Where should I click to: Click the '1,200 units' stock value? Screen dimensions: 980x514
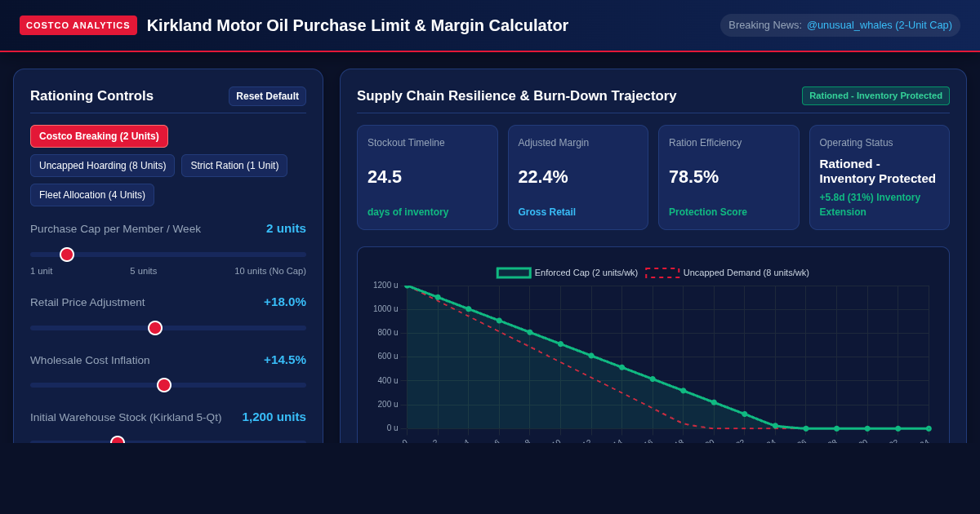[x=274, y=417]
